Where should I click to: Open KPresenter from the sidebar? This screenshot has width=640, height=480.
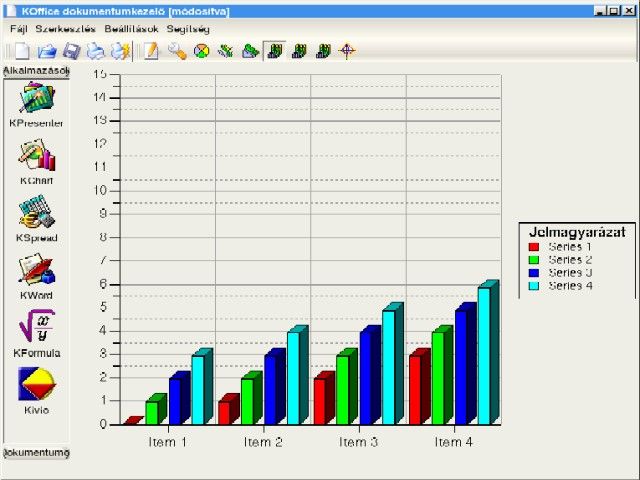click(36, 98)
